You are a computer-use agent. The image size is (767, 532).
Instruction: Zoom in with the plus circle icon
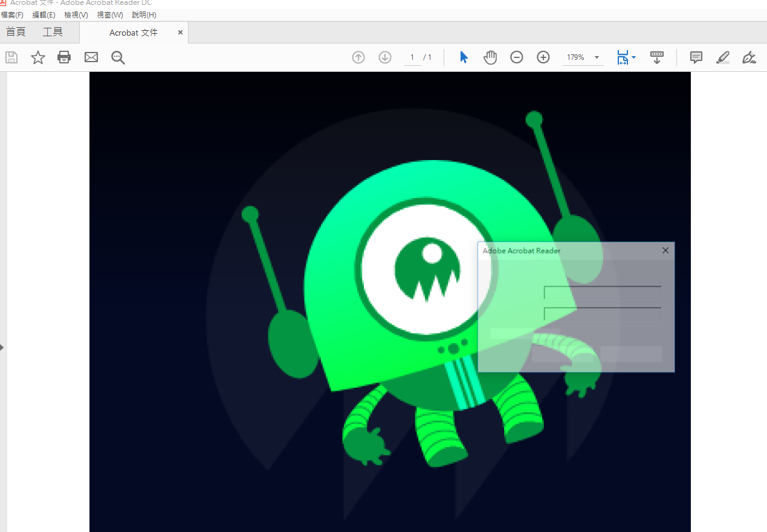[543, 57]
